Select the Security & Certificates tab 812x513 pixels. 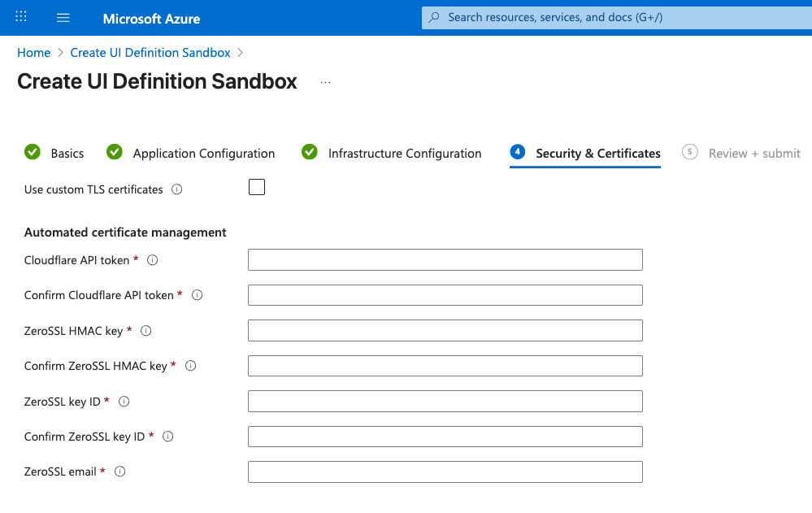[x=585, y=154]
